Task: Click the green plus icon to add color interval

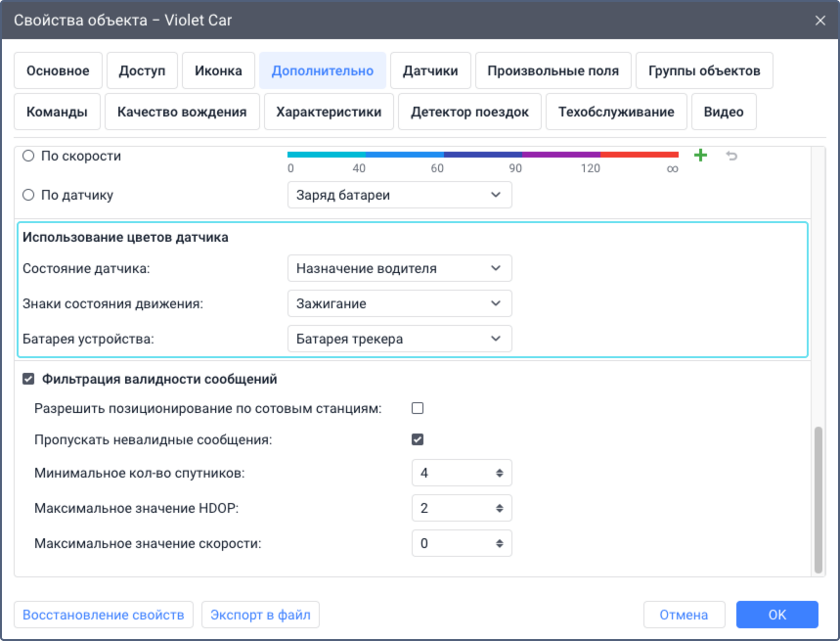Action: coord(700,156)
